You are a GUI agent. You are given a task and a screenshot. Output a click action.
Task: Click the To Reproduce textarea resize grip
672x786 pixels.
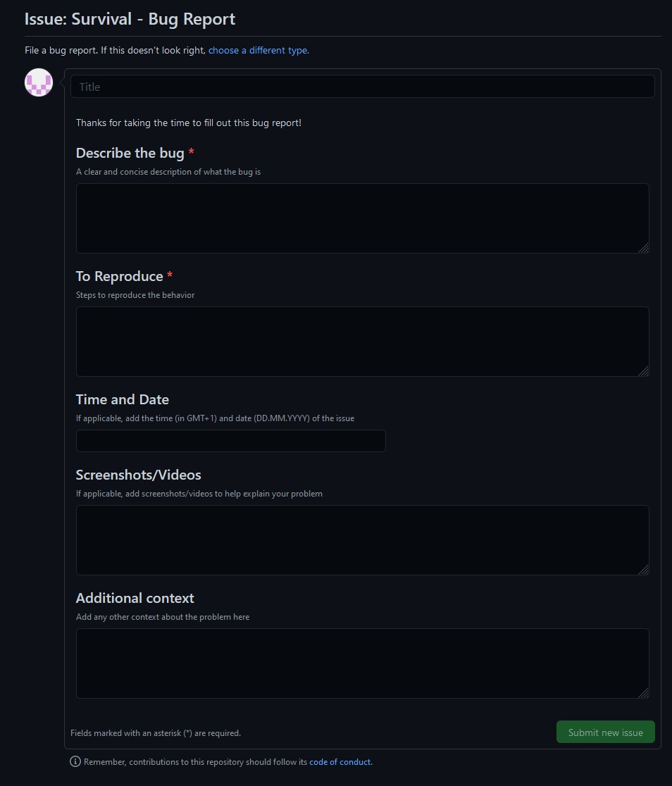[643, 370]
